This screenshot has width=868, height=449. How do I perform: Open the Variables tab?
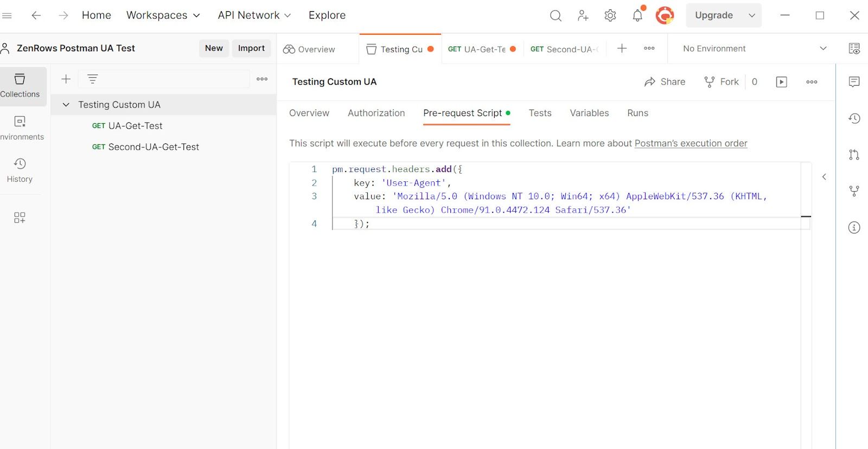tap(589, 113)
